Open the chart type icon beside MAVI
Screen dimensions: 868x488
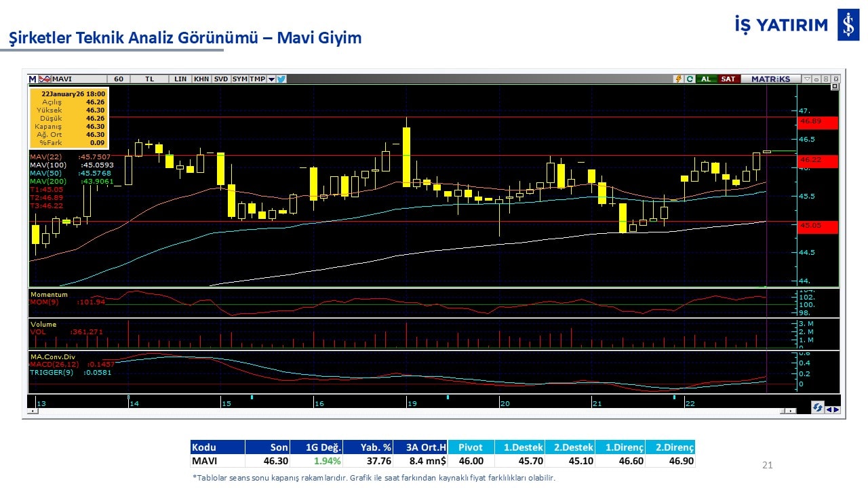(x=44, y=79)
